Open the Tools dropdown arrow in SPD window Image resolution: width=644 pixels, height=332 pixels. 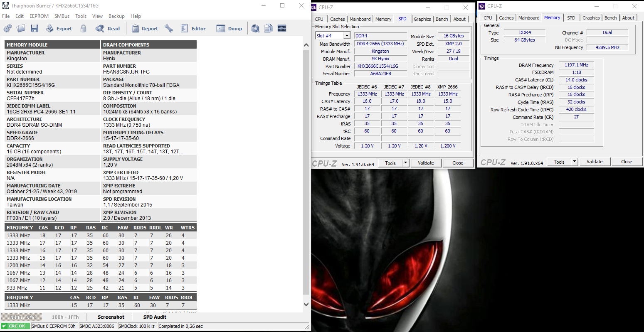(405, 163)
